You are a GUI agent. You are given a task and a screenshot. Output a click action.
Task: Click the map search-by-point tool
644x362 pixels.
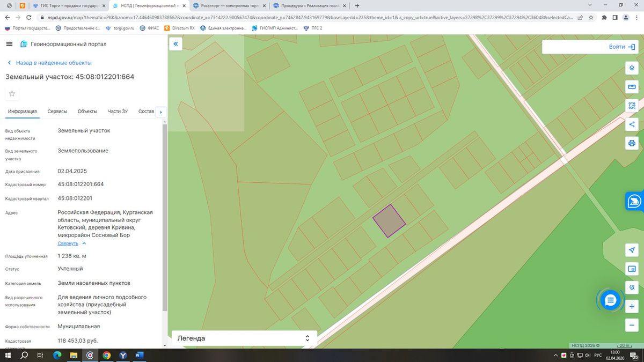click(632, 287)
